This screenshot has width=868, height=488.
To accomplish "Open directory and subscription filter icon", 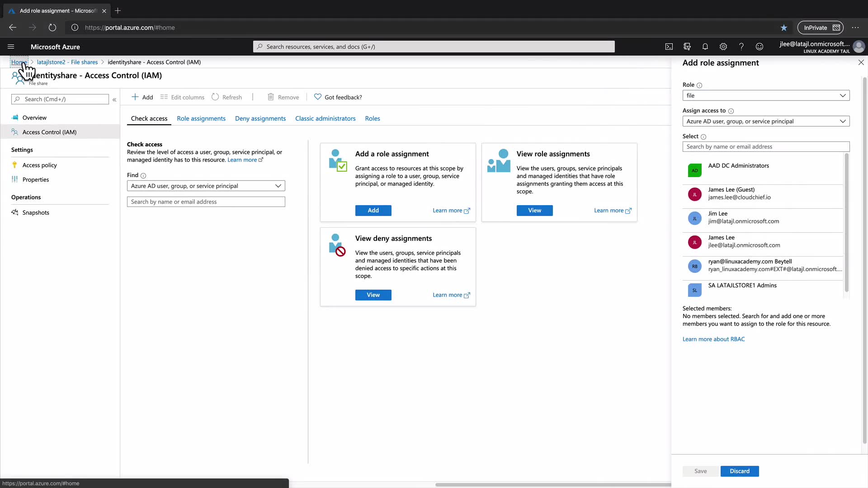I will [687, 47].
